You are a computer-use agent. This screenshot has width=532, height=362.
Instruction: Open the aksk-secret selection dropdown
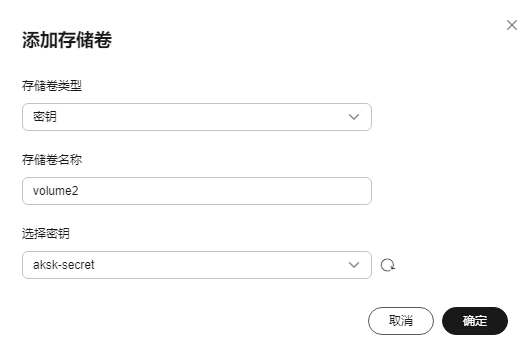[197, 265]
